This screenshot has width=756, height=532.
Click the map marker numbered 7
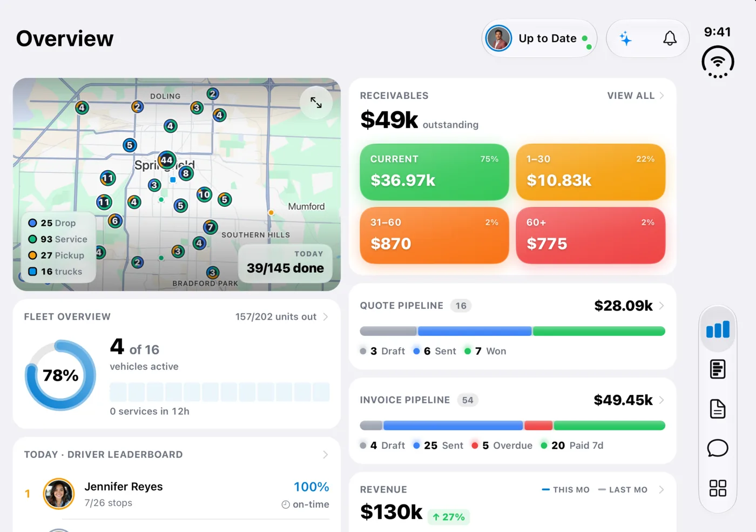(211, 227)
